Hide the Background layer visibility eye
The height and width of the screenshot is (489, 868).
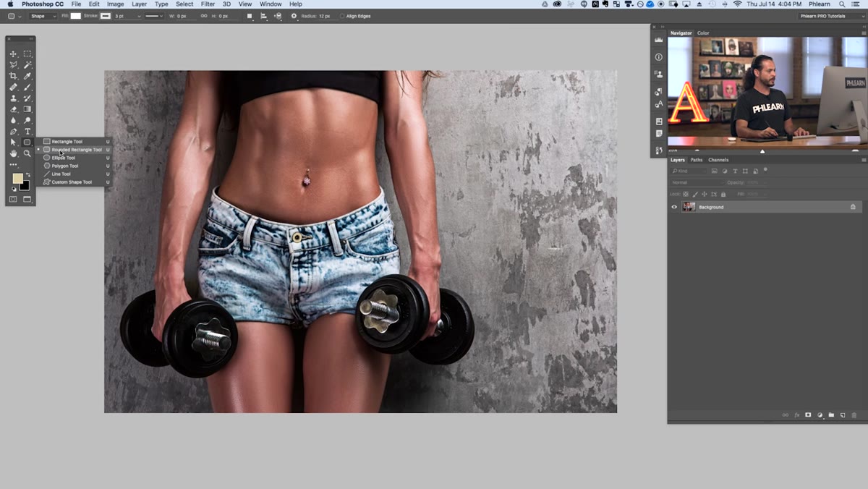(x=674, y=207)
